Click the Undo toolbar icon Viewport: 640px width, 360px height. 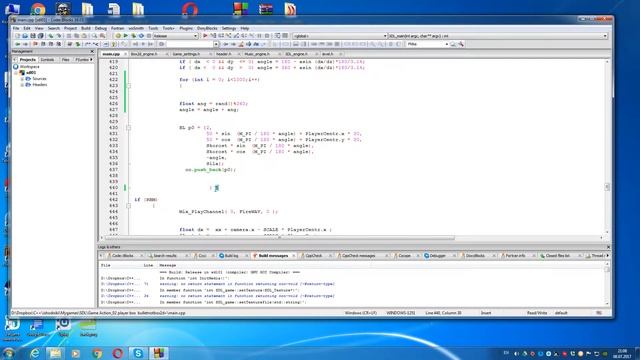[x=51, y=36]
